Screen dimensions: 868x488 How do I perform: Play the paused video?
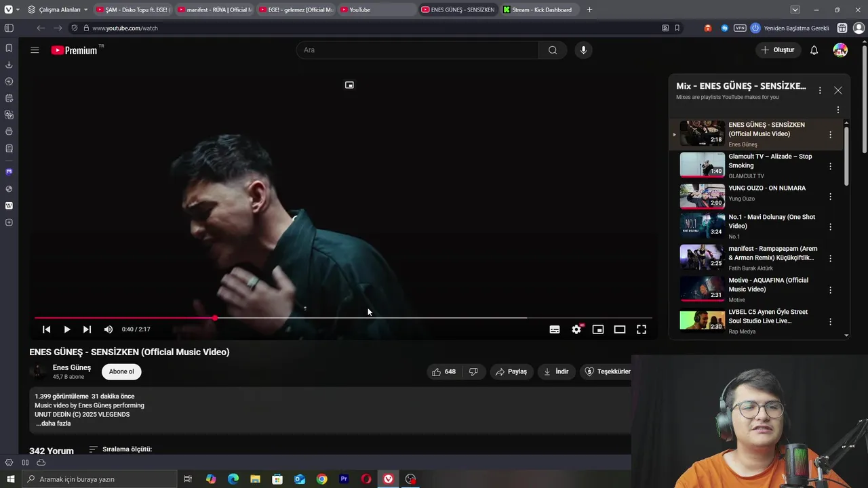67,329
